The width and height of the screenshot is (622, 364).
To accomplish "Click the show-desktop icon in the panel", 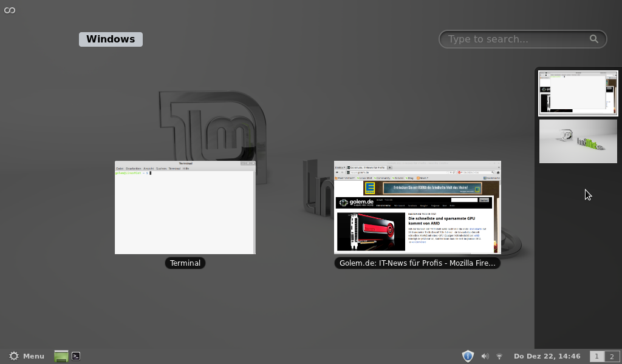I will (62, 356).
